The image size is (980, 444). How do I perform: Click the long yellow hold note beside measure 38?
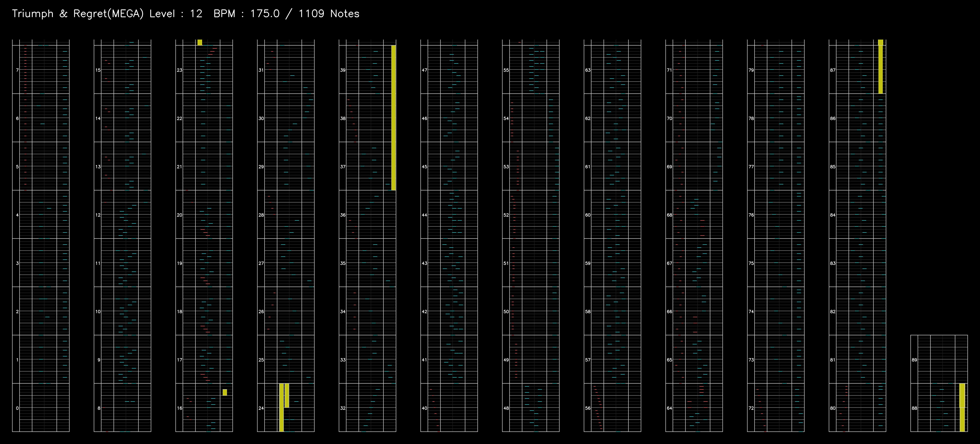click(393, 118)
